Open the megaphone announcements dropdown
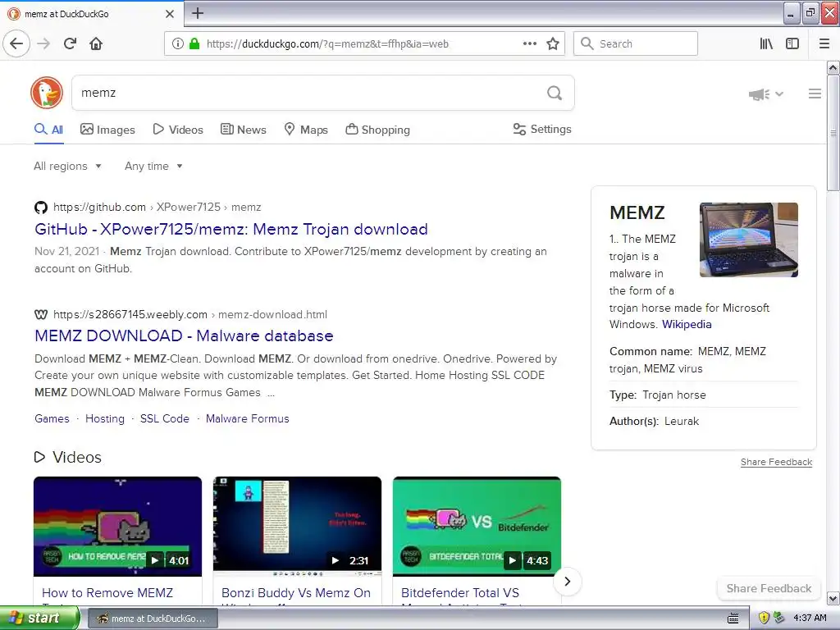 pos(765,94)
